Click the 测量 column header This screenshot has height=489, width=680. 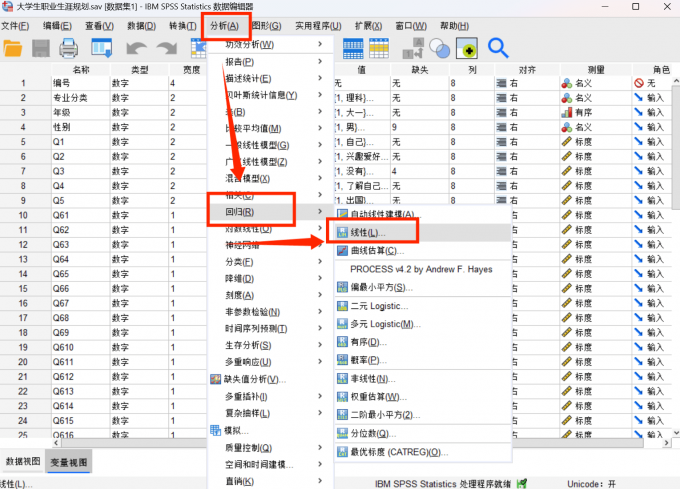click(596, 69)
